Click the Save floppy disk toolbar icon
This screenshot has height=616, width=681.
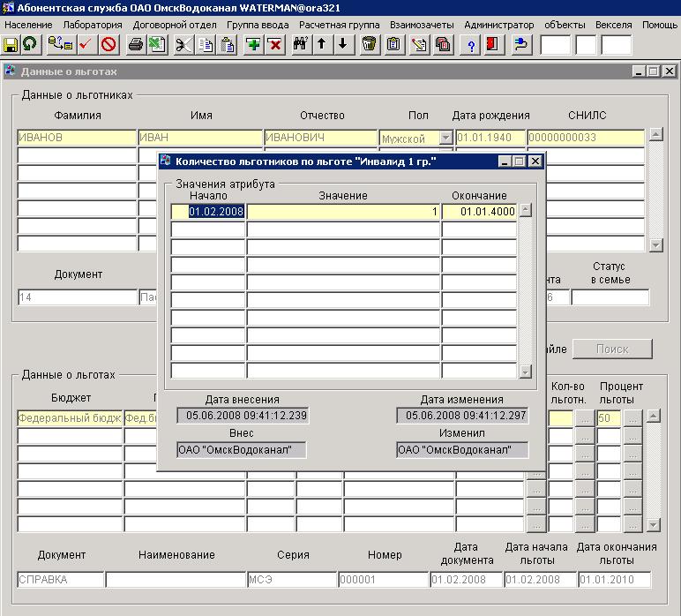[x=11, y=44]
